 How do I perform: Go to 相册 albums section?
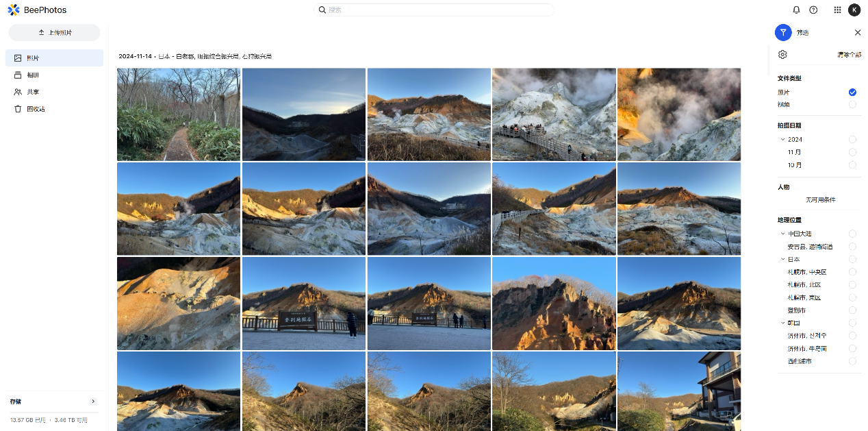33,75
